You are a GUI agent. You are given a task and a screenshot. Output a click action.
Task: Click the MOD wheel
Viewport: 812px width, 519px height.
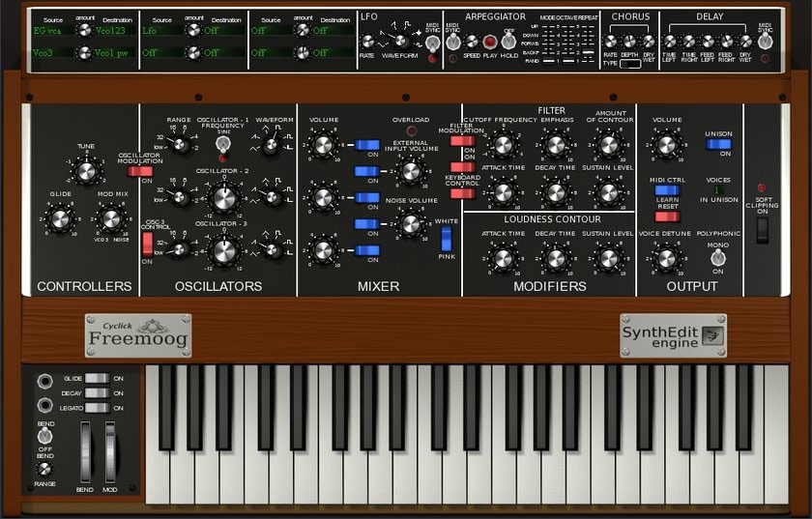tap(110, 452)
